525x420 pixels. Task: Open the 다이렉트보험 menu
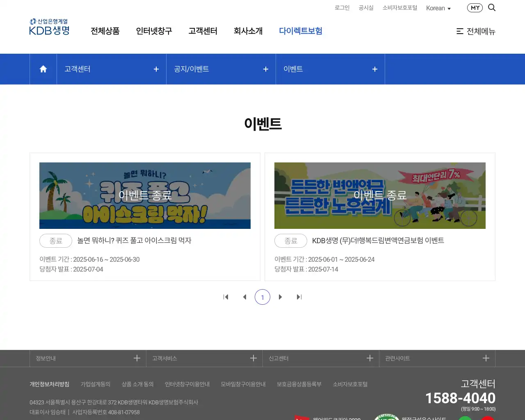pyautogui.click(x=301, y=31)
